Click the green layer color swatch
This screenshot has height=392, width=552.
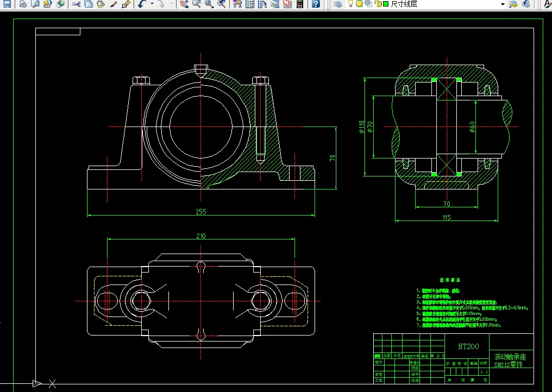[x=386, y=4]
